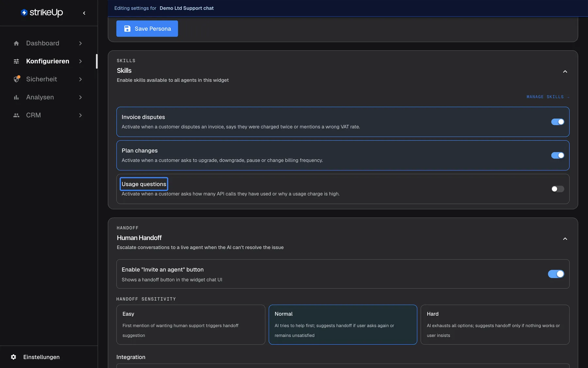This screenshot has height=368, width=588.
Task: Click the strikeUp lightning logo icon
Action: [24, 12]
